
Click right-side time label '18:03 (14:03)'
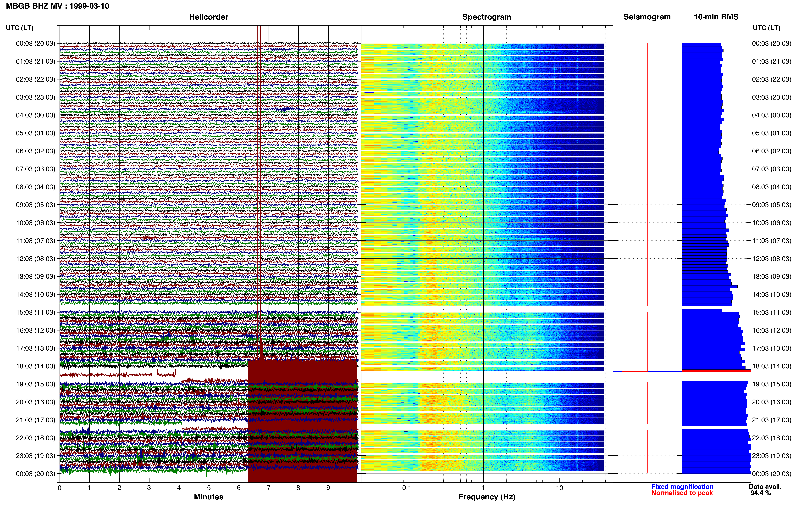(x=772, y=366)
